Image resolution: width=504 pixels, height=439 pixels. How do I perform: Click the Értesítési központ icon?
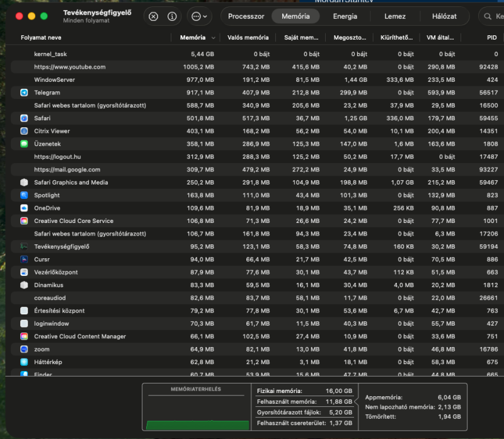24,311
